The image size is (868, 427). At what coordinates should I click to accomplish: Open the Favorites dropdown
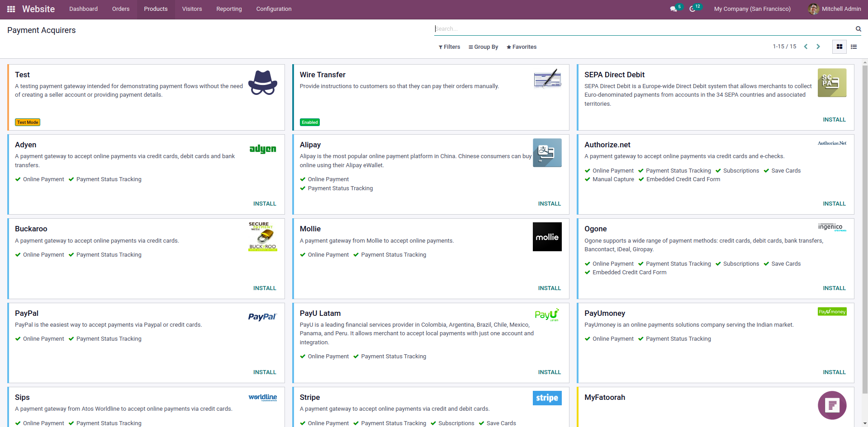click(522, 47)
